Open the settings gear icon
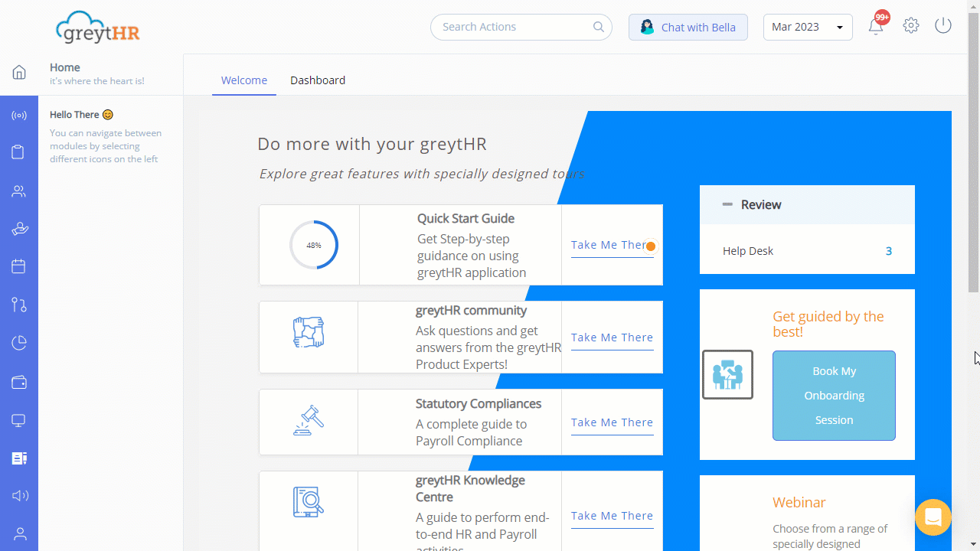This screenshot has width=980, height=551. pyautogui.click(x=910, y=26)
